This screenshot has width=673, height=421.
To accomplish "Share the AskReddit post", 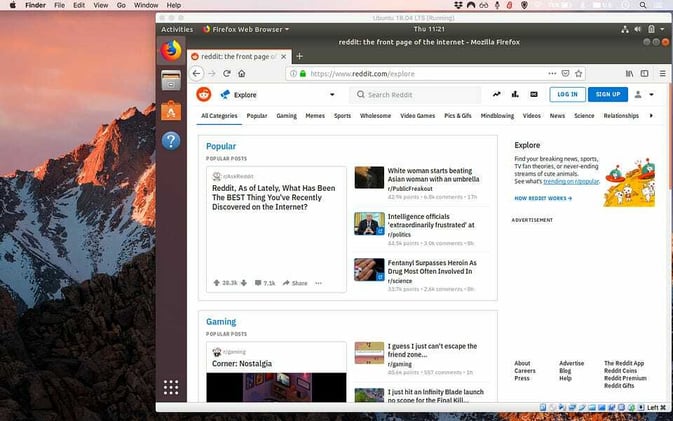I will (295, 283).
